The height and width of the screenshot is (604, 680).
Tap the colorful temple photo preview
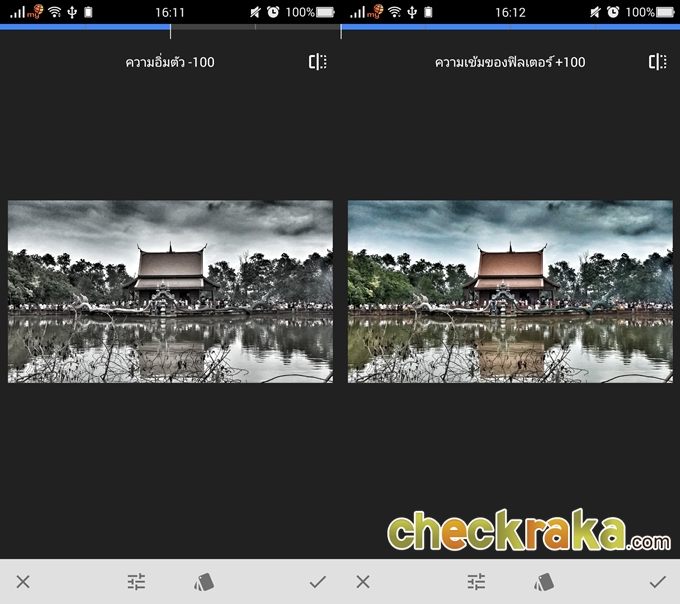click(x=510, y=291)
